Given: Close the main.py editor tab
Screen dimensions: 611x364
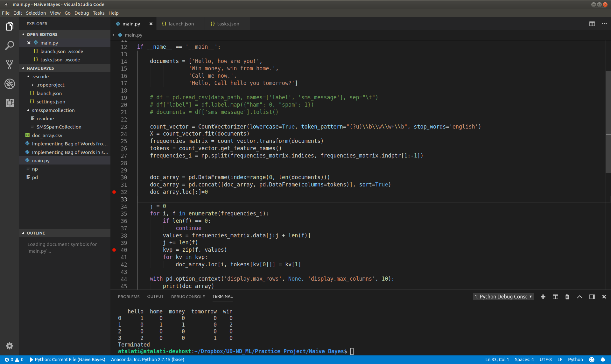Looking at the screenshot, I should coord(151,24).
